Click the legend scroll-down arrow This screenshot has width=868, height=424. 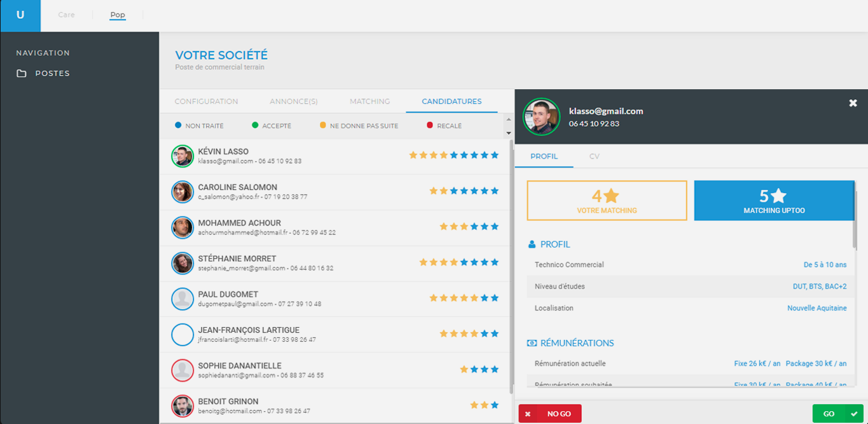click(x=508, y=133)
